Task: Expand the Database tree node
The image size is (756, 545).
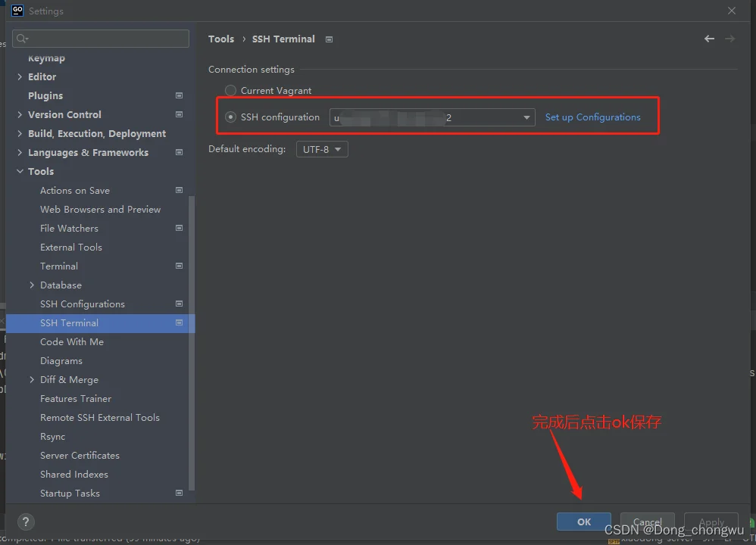Action: [32, 285]
